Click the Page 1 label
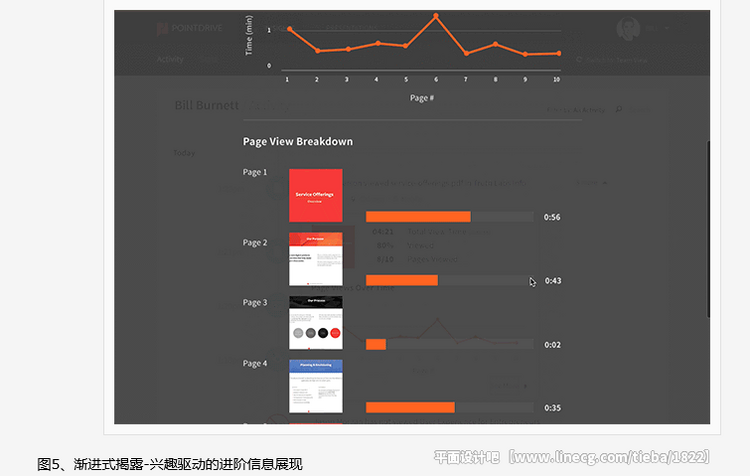Image resolution: width=750 pixels, height=476 pixels. pyautogui.click(x=255, y=172)
